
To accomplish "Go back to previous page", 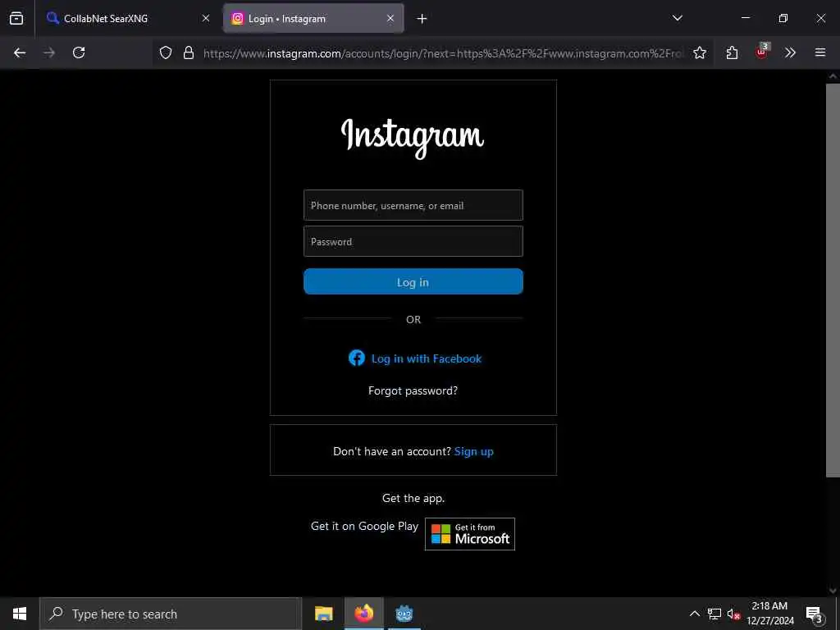I will [20, 52].
